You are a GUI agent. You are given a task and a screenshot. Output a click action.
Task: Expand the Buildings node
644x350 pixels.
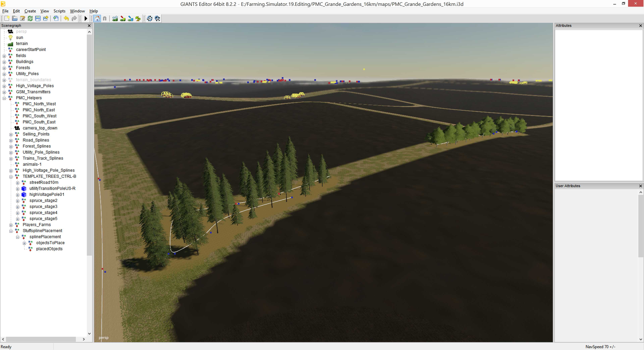click(x=4, y=62)
